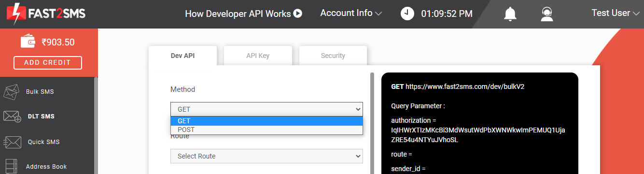Click the 01:09:52 PM time display
Image resolution: width=644 pixels, height=174 pixels.
click(447, 14)
